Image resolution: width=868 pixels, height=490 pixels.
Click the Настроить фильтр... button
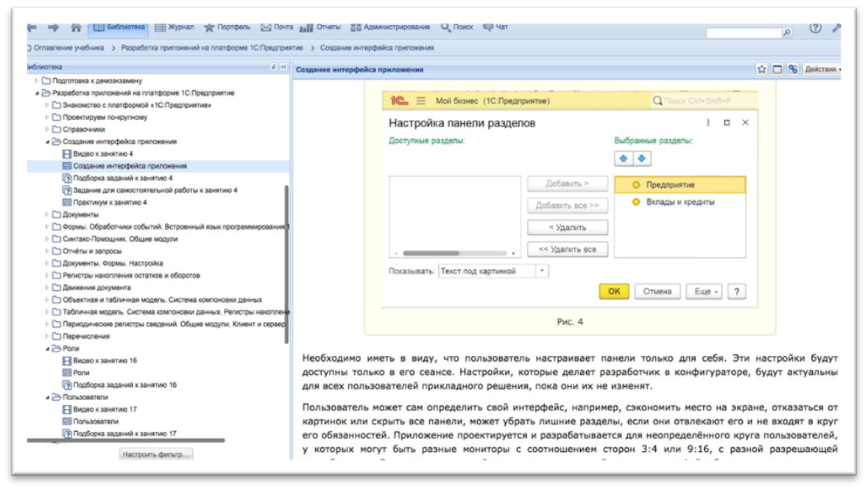(x=155, y=455)
